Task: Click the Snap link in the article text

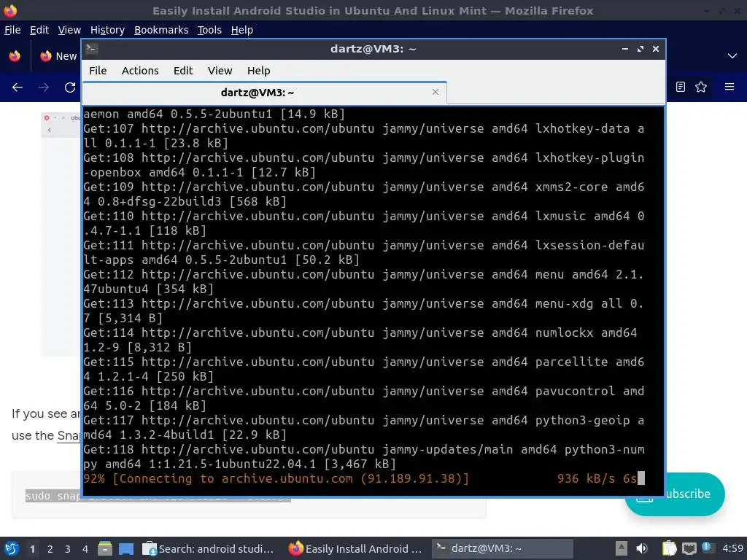Action: [x=69, y=435]
